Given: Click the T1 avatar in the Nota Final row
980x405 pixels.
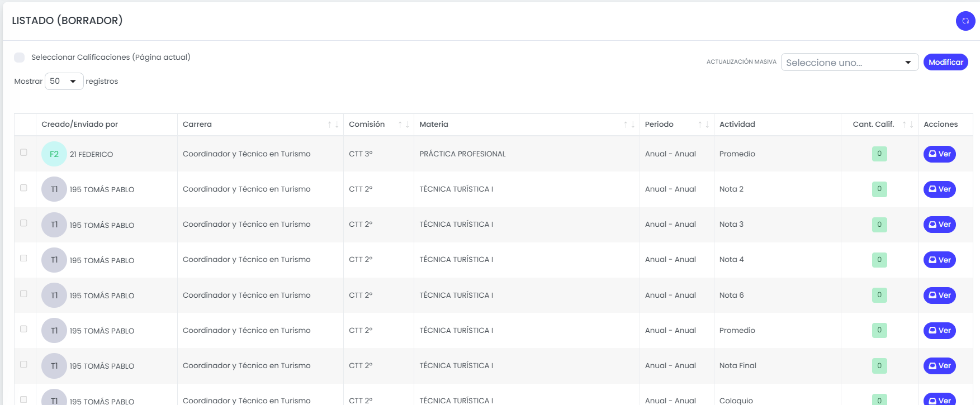Looking at the screenshot, I should pyautogui.click(x=54, y=366).
